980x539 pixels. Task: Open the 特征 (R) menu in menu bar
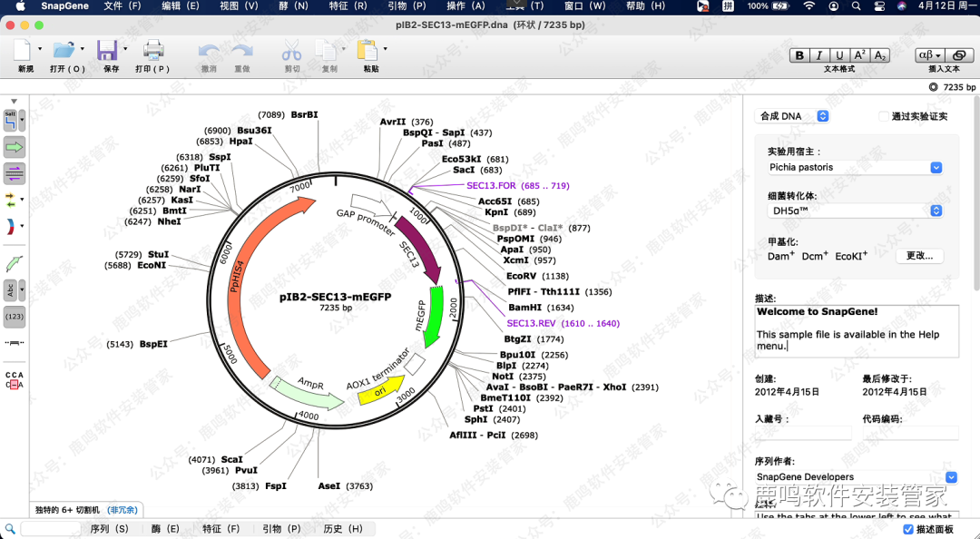click(x=348, y=6)
